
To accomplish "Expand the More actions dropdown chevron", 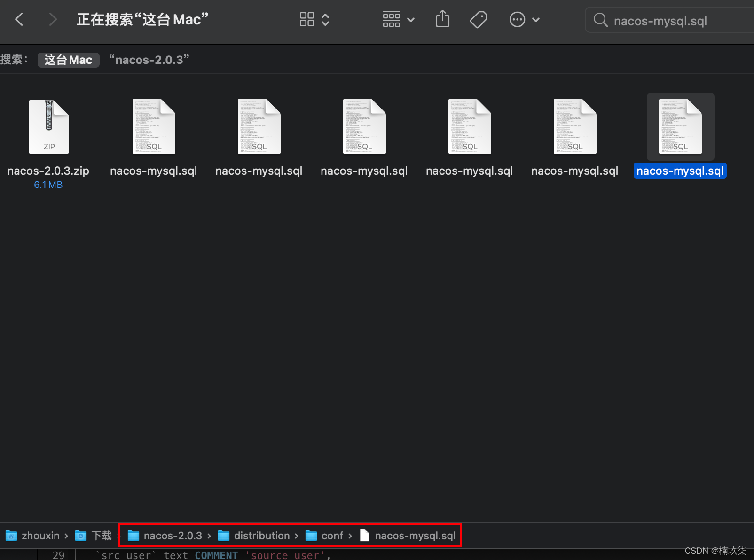I will coord(536,19).
